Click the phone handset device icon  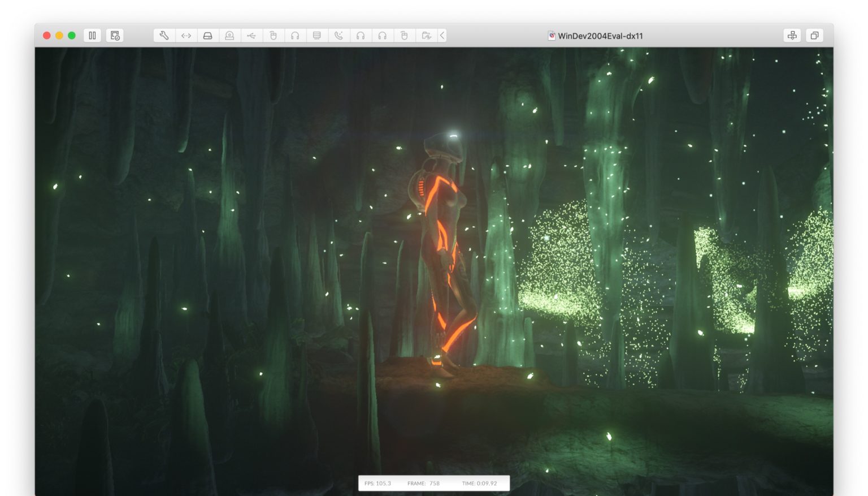pos(338,36)
